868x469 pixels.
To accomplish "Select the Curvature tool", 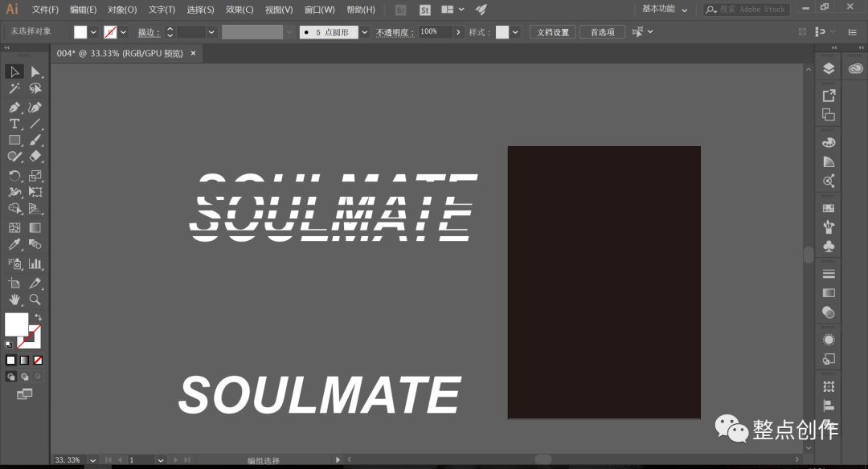I will (x=35, y=108).
